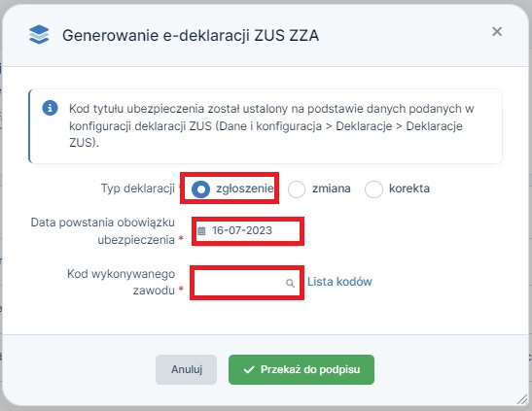Click the resize grip in dialog corner
Image resolution: width=532 pixels, height=411 pixels.
point(522,399)
